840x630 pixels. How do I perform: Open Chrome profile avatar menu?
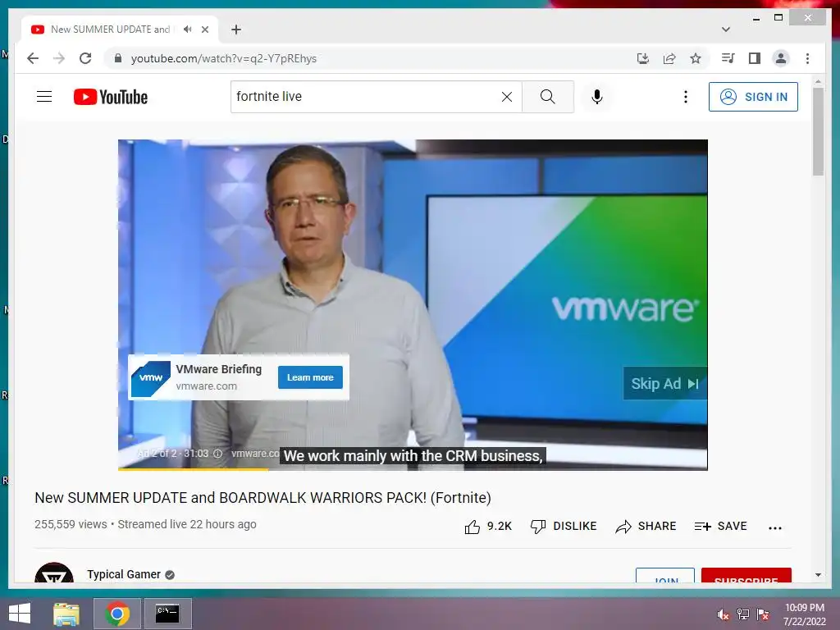(x=781, y=58)
